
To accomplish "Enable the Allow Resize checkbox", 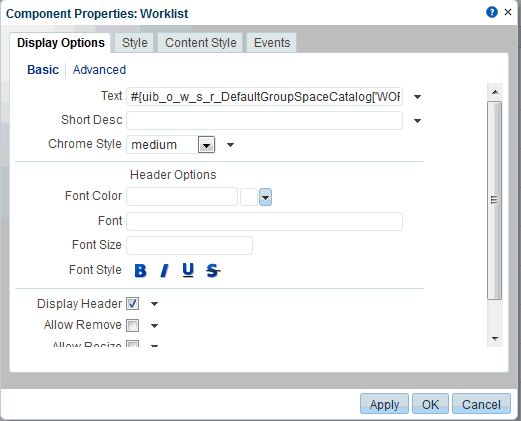I will click(132, 344).
